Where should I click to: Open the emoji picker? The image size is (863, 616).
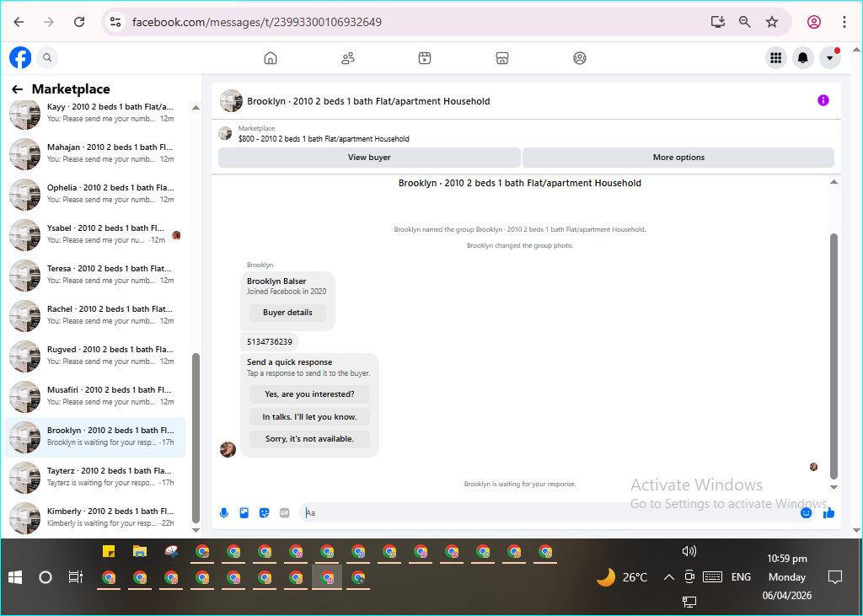[x=807, y=513]
